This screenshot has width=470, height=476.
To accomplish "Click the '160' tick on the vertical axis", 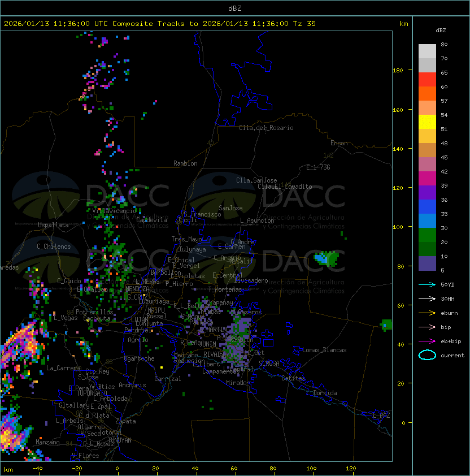I will (x=398, y=110).
